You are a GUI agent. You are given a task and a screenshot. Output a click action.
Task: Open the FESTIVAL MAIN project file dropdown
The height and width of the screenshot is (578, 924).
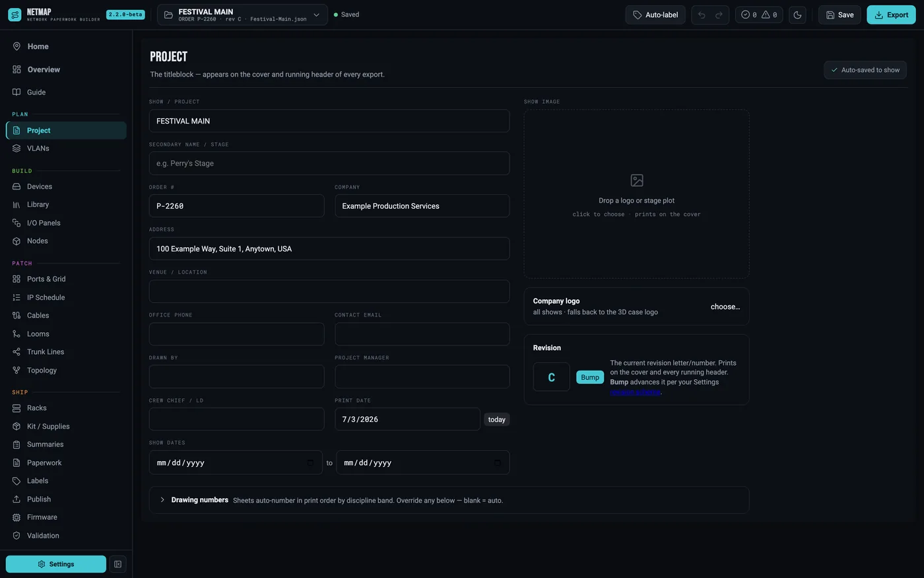pos(242,15)
